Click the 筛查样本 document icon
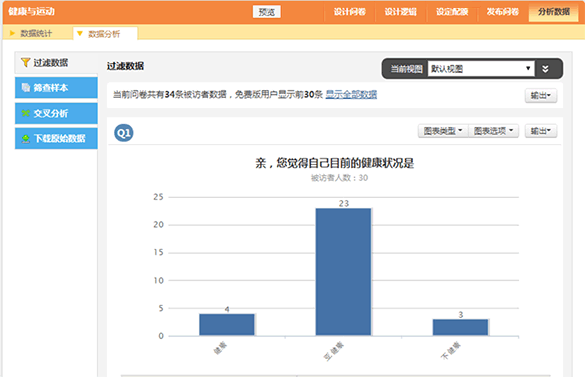The width and height of the screenshot is (585, 377). coord(25,88)
